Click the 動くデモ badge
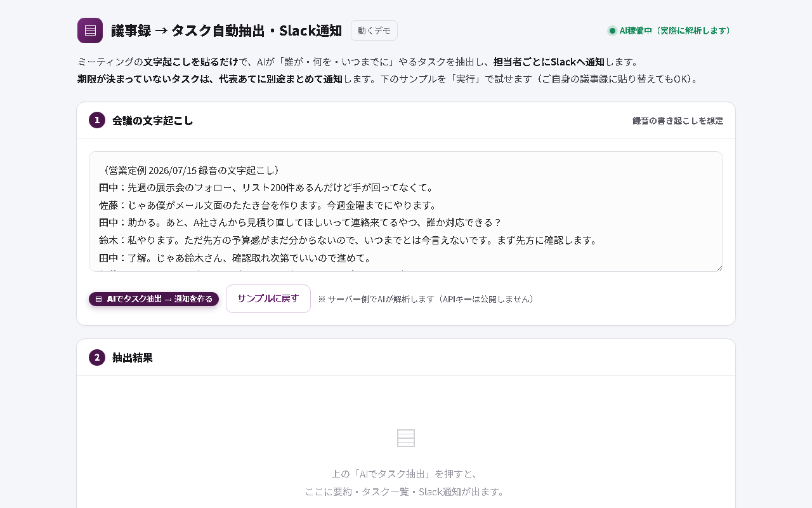 (x=374, y=30)
